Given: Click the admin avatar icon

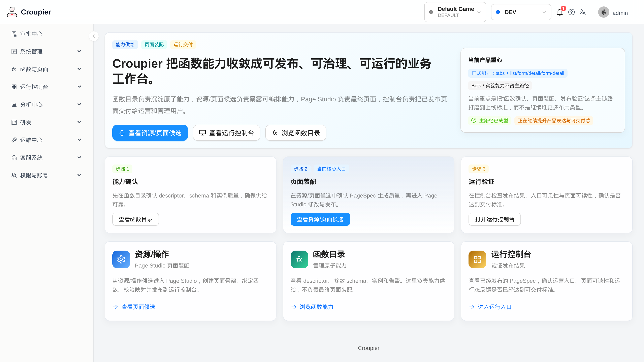Looking at the screenshot, I should (x=604, y=12).
